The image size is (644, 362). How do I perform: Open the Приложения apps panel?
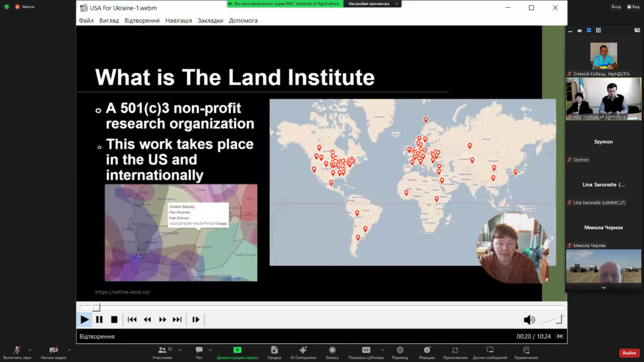tap(455, 352)
